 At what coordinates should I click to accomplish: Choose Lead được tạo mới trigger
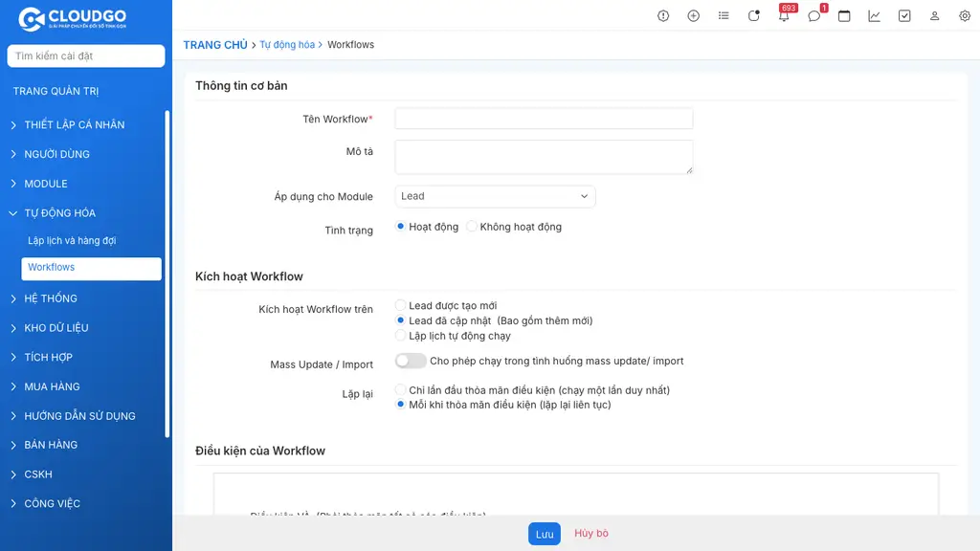coord(401,305)
